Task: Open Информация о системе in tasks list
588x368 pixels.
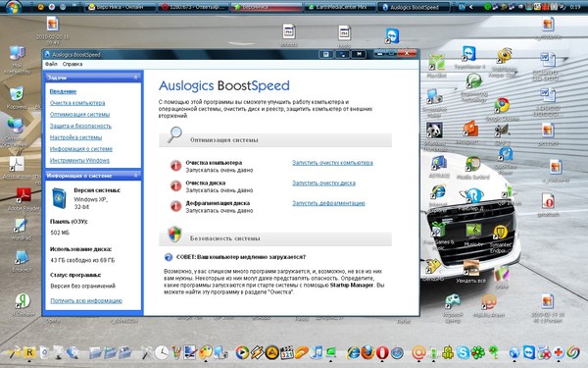Action: [81, 149]
